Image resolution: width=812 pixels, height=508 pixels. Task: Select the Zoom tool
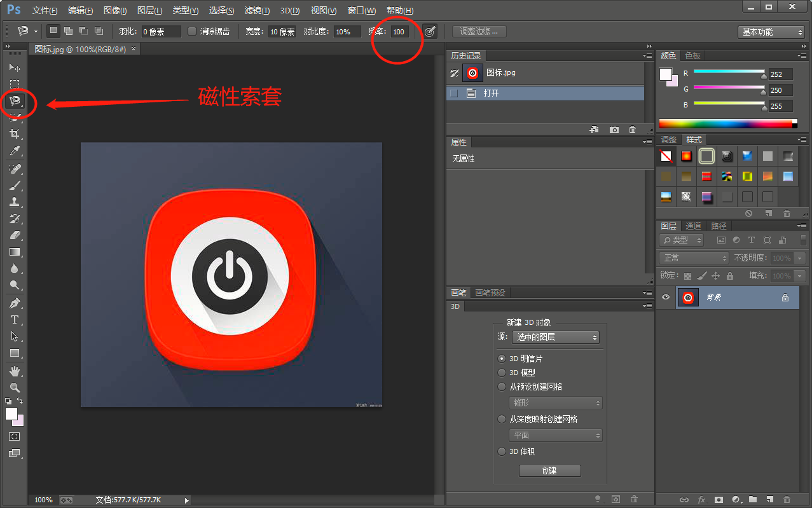[x=15, y=388]
